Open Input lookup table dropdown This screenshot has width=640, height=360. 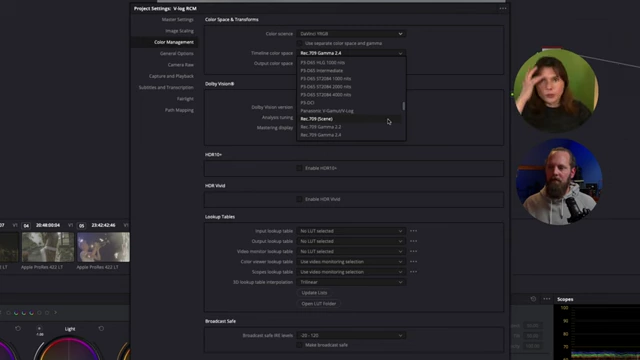click(x=351, y=231)
